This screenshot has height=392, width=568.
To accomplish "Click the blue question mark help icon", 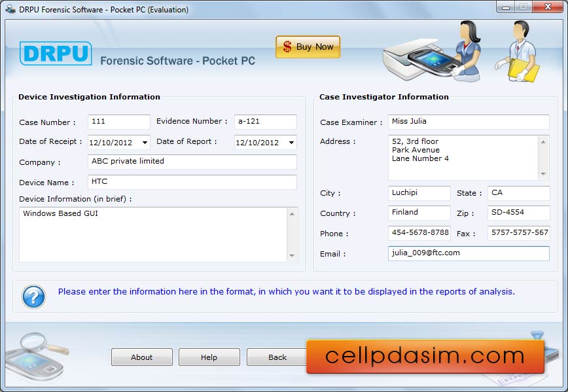I will pyautogui.click(x=33, y=296).
